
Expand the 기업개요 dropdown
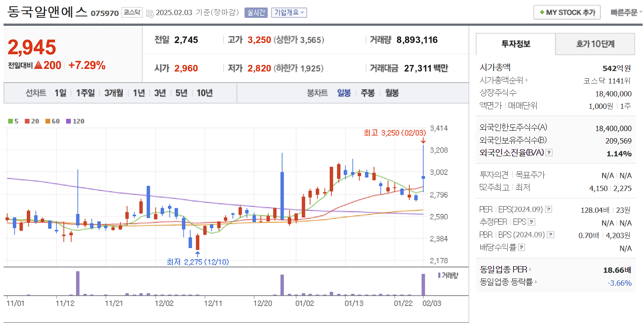pos(289,12)
